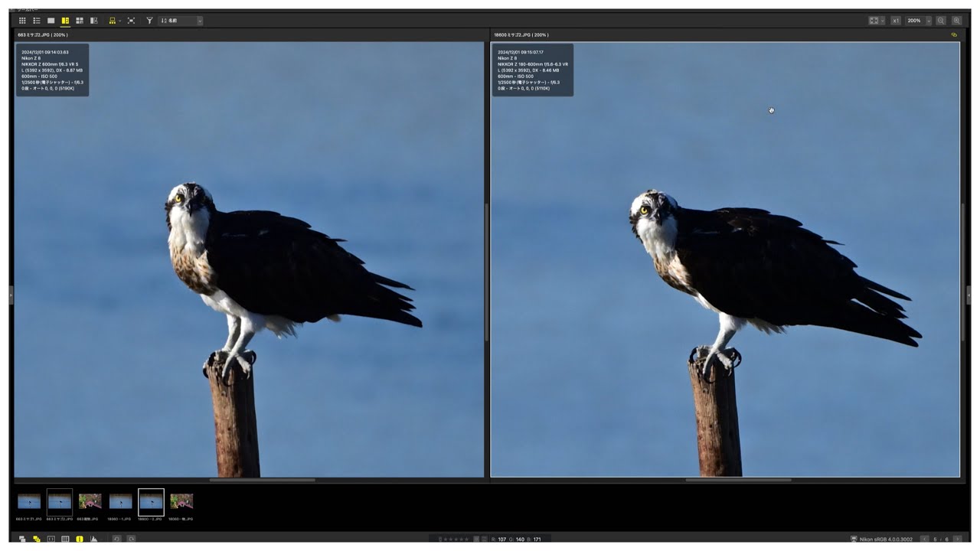This screenshot has width=980, height=551.
Task: Click the zoom out magnifier
Action: [941, 21]
